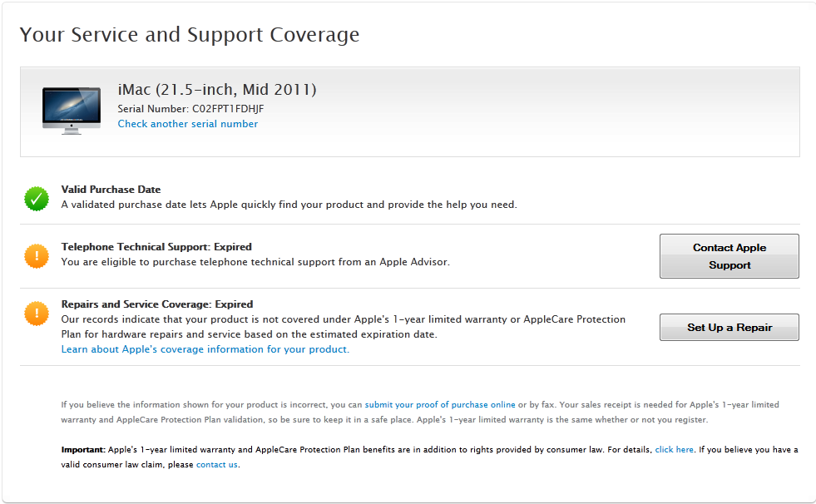Click the validated purchase date description text
Screen dimensions: 816x504
click(289, 205)
